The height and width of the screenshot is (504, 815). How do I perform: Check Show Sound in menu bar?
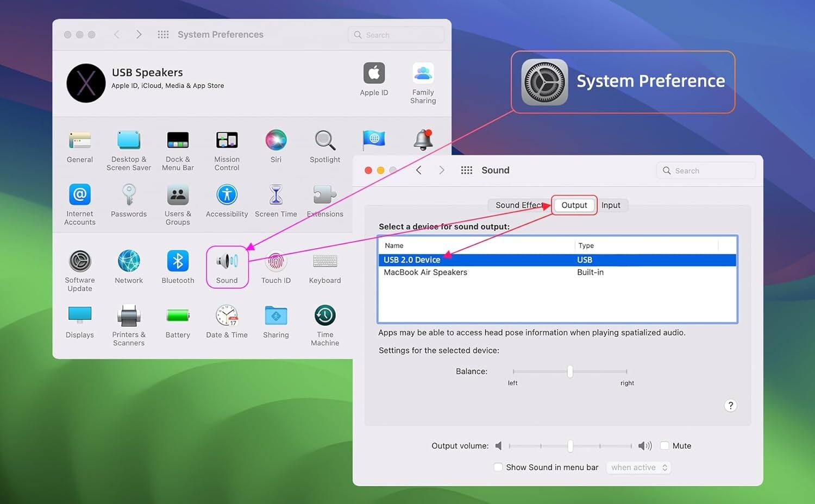click(x=498, y=467)
